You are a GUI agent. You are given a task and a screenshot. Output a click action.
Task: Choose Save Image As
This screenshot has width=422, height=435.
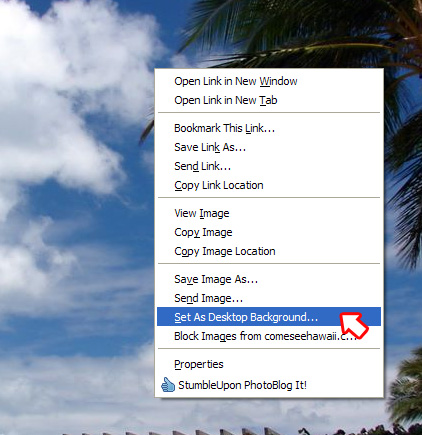click(x=269, y=279)
